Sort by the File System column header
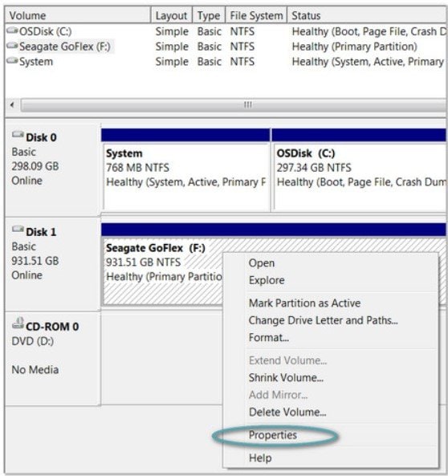Screen dimensions: 448x476 click(x=256, y=15)
